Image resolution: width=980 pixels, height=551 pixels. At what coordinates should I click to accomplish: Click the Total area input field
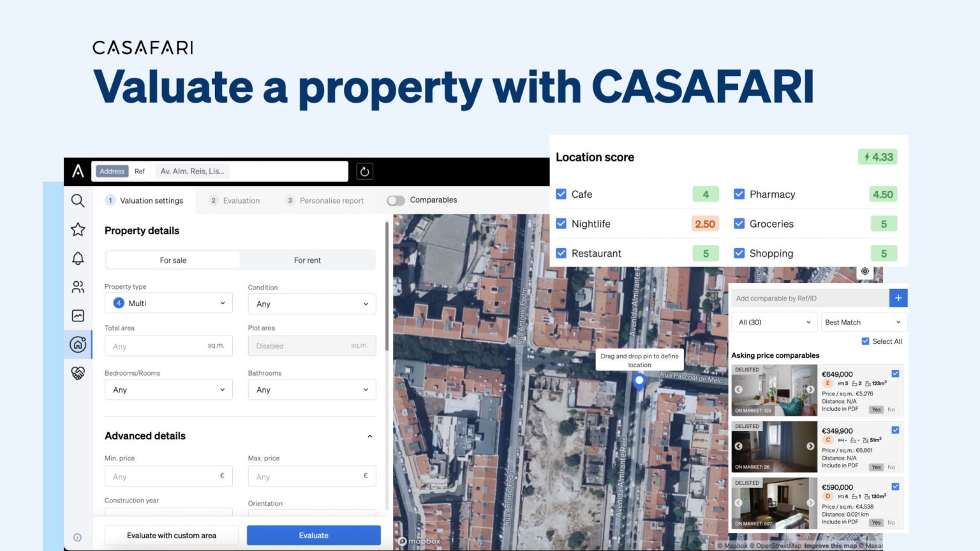point(168,346)
